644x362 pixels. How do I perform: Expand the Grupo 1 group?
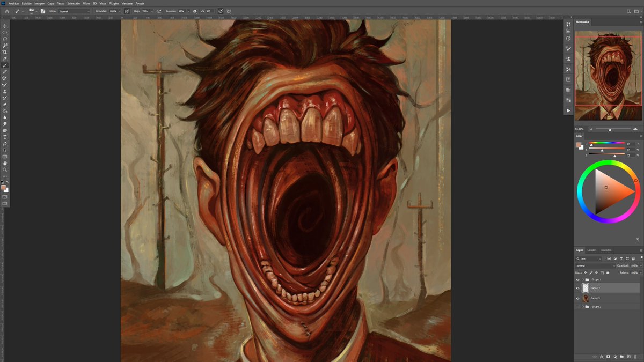[x=583, y=279]
